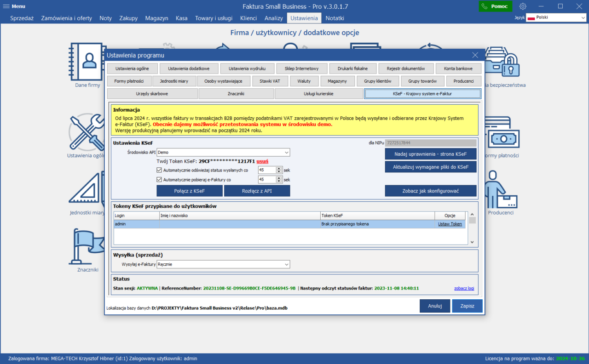The height and width of the screenshot is (364, 589).
Task: Uncheck automatic e-Faktury download checkbox
Action: click(x=159, y=180)
